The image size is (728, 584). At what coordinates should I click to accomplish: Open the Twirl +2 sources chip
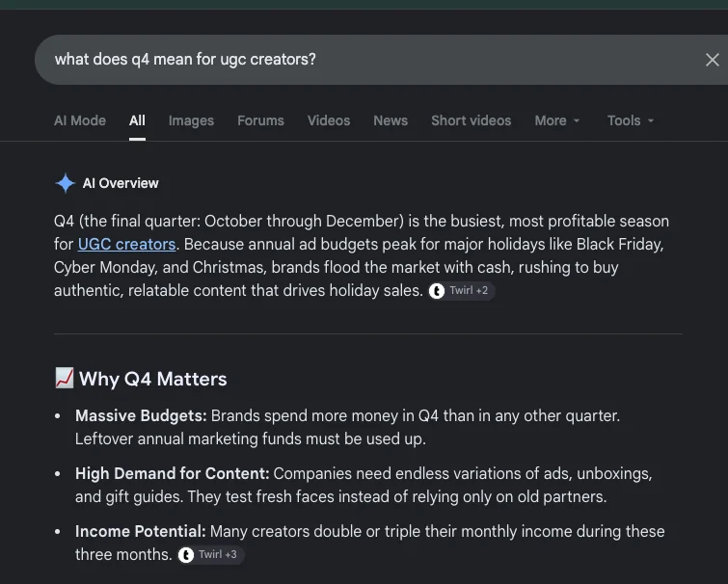[x=461, y=291]
